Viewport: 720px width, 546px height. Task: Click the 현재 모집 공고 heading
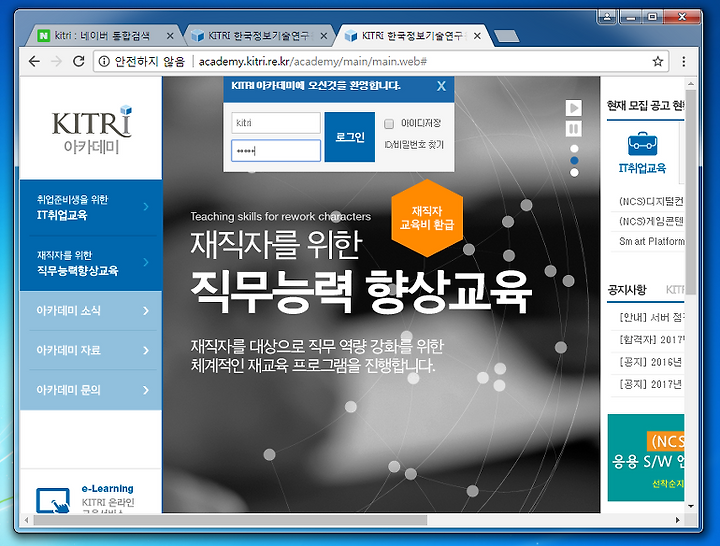click(645, 106)
